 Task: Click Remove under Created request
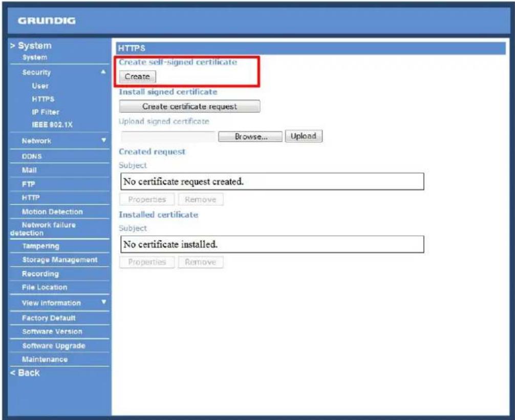tap(200, 200)
